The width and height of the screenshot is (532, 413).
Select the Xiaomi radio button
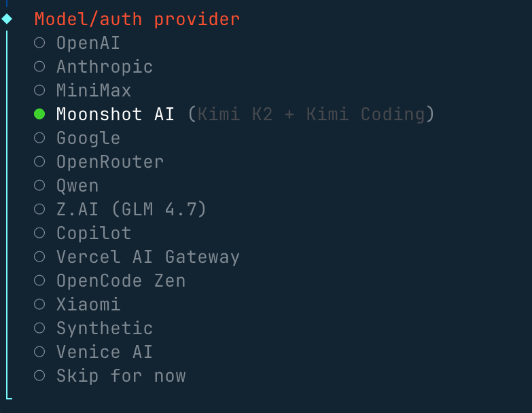(x=39, y=304)
